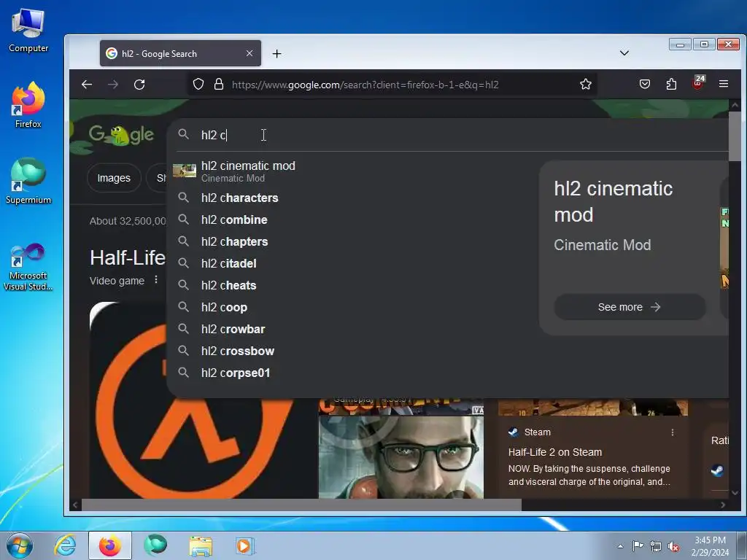Image resolution: width=747 pixels, height=560 pixels.
Task: Open Windows Explorer folder in the taskbar
Action: pos(201,545)
